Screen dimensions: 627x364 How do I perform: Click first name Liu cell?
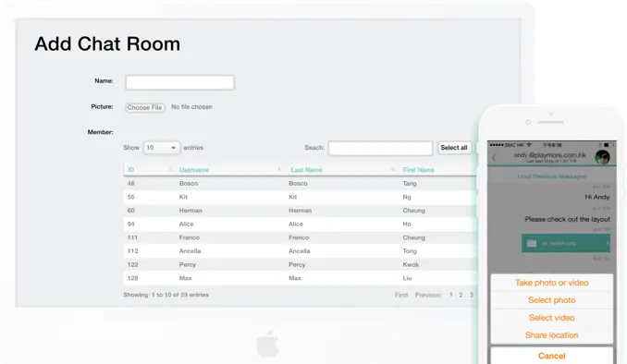(407, 278)
